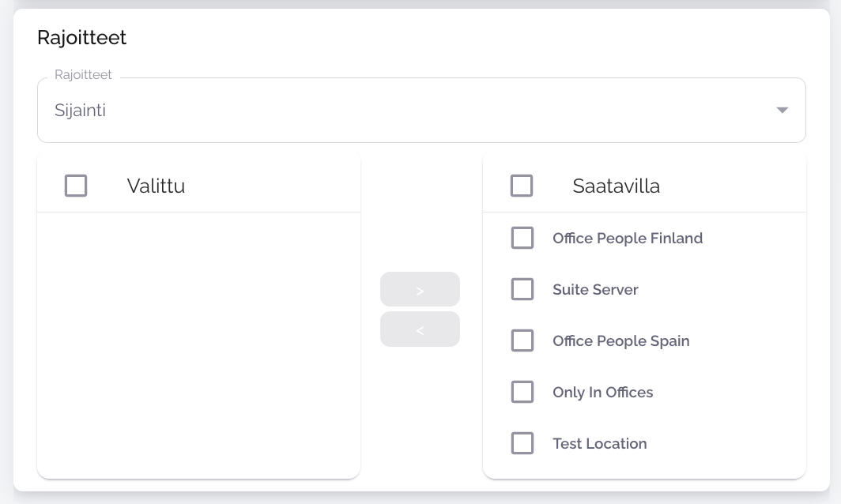Click the Test Location item text
Image resolution: width=841 pixels, height=504 pixels.
coord(600,443)
